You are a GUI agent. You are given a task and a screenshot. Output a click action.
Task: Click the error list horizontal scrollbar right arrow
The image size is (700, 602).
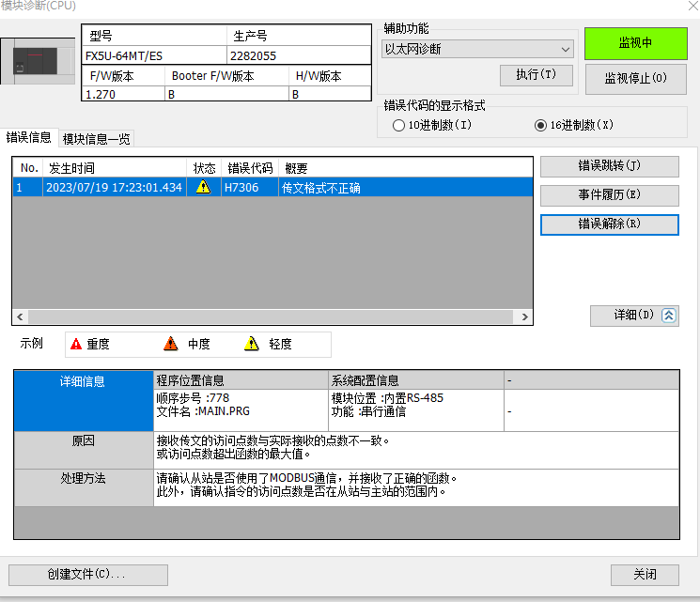523,316
